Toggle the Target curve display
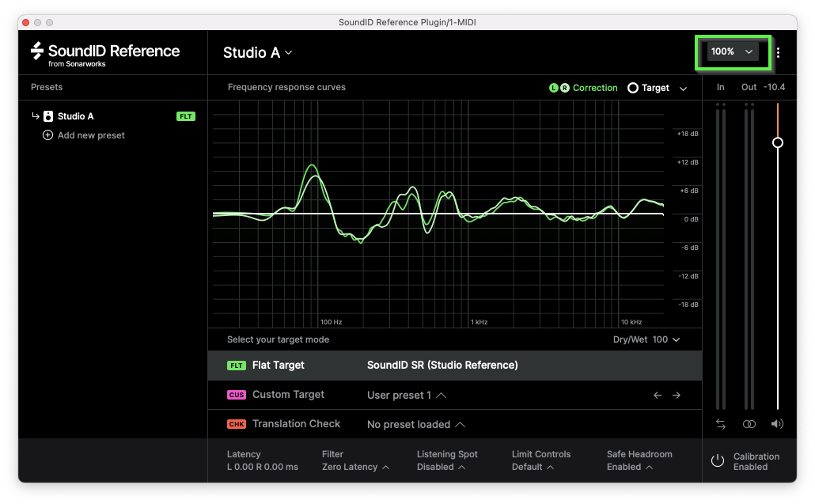Image resolution: width=815 pixels, height=504 pixels. [x=648, y=88]
